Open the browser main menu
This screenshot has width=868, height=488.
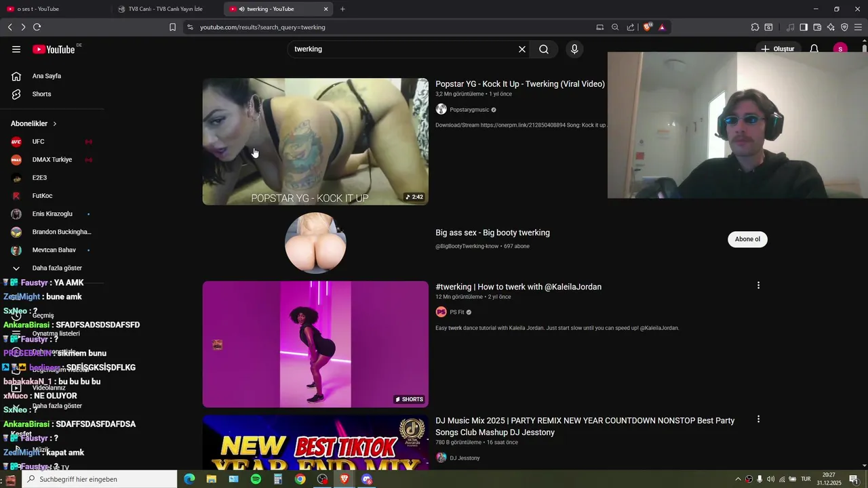click(859, 27)
